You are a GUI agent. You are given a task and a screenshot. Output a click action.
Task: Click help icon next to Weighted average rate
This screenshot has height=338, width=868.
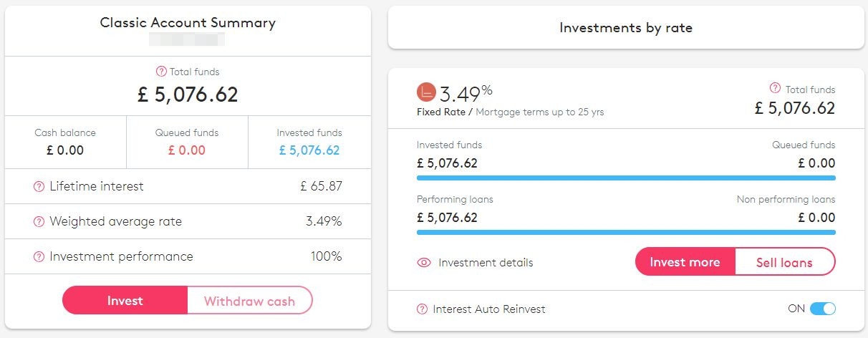(39, 221)
